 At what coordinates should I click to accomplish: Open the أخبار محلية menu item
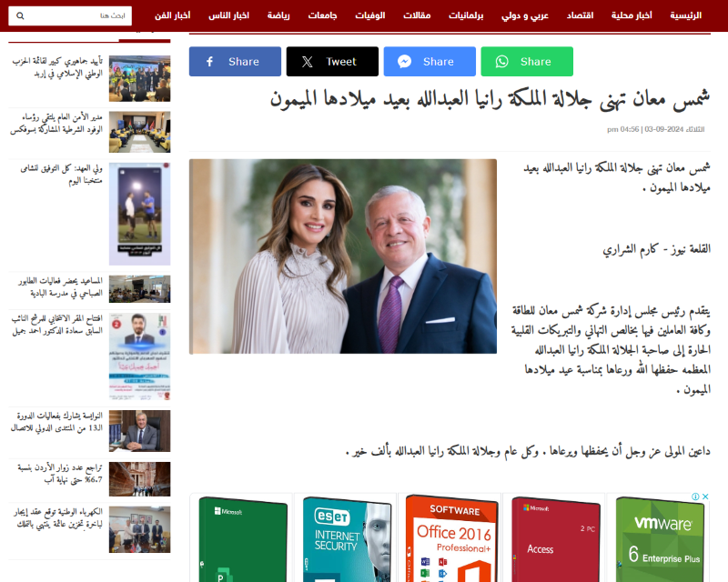click(632, 15)
